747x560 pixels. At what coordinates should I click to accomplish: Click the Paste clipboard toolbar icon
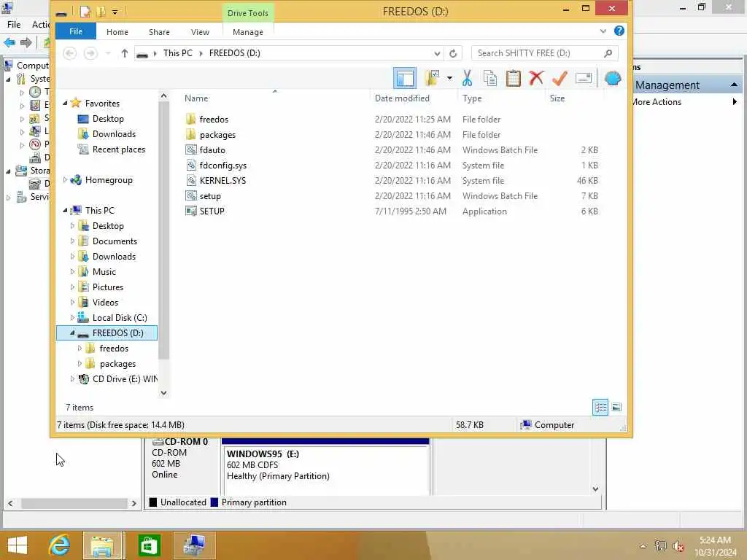513,78
